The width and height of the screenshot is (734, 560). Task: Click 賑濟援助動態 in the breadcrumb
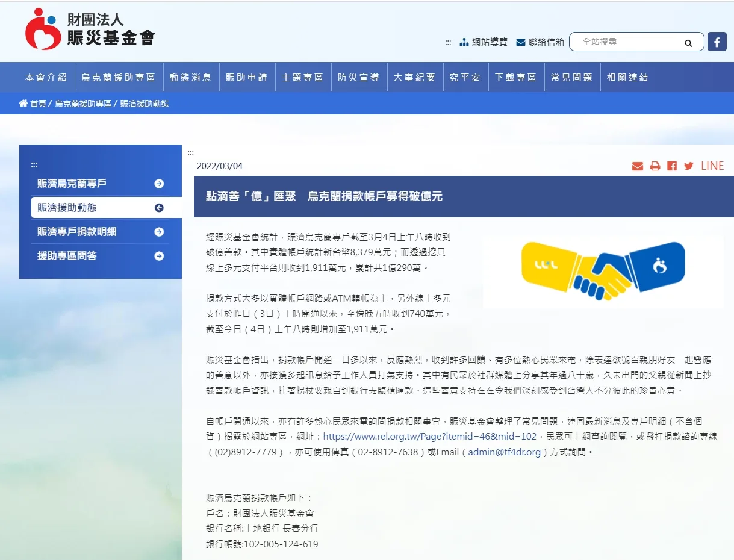145,104
